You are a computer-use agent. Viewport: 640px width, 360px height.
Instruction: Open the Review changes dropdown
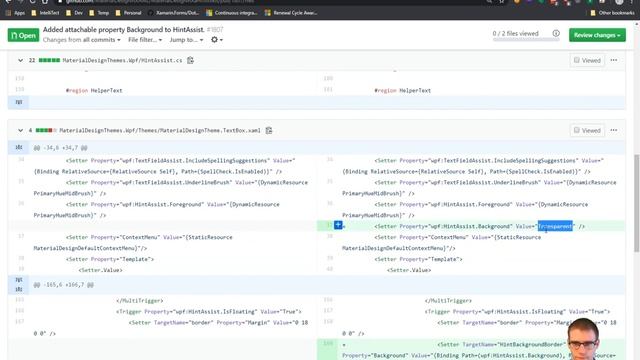pos(597,35)
